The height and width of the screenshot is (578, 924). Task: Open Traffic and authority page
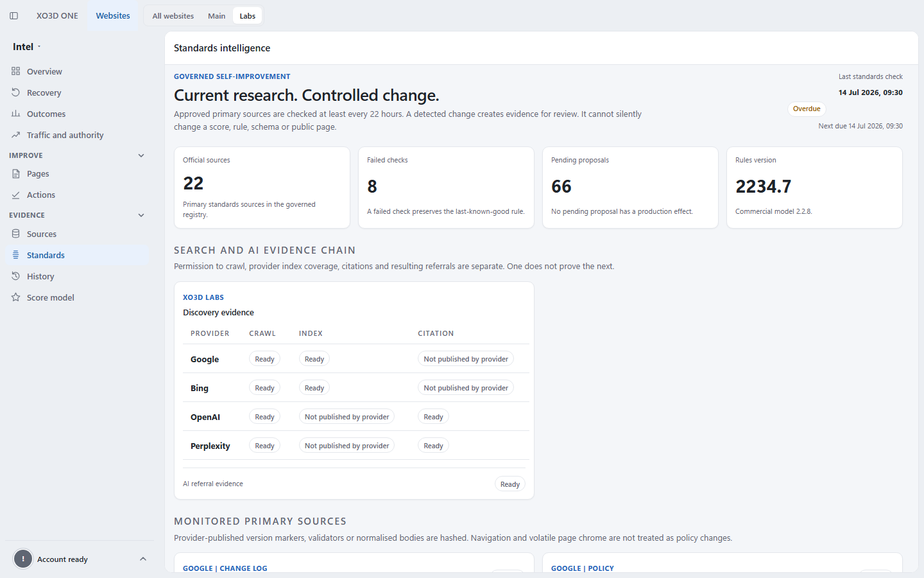click(x=77, y=135)
